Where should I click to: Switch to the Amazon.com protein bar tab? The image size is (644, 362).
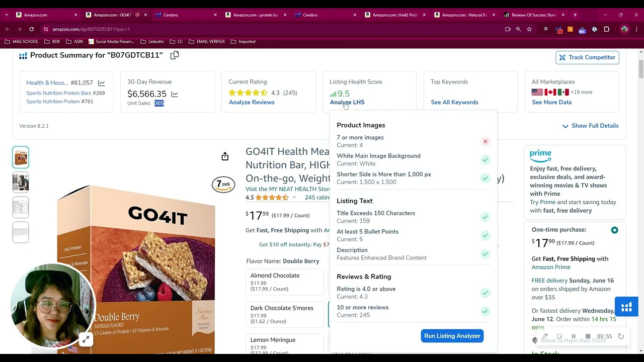pos(255,15)
